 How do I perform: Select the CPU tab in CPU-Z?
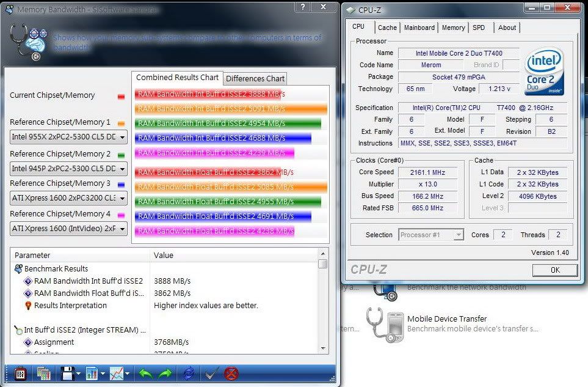358,26
